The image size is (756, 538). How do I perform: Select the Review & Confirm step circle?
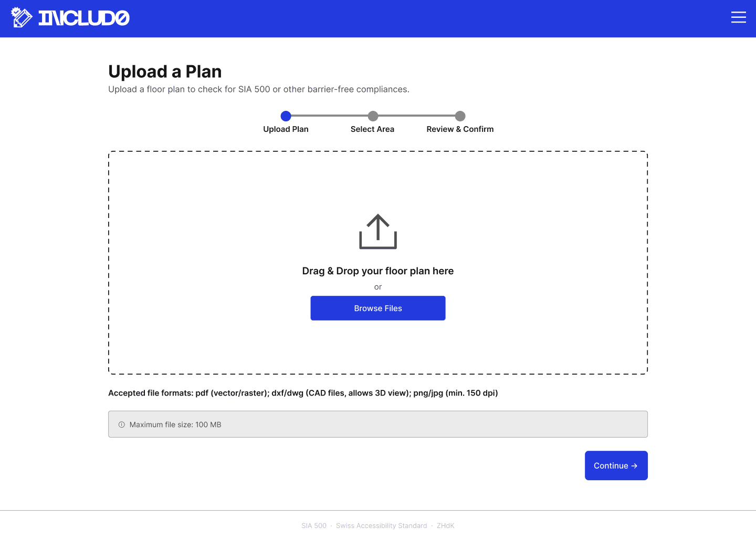(x=460, y=116)
